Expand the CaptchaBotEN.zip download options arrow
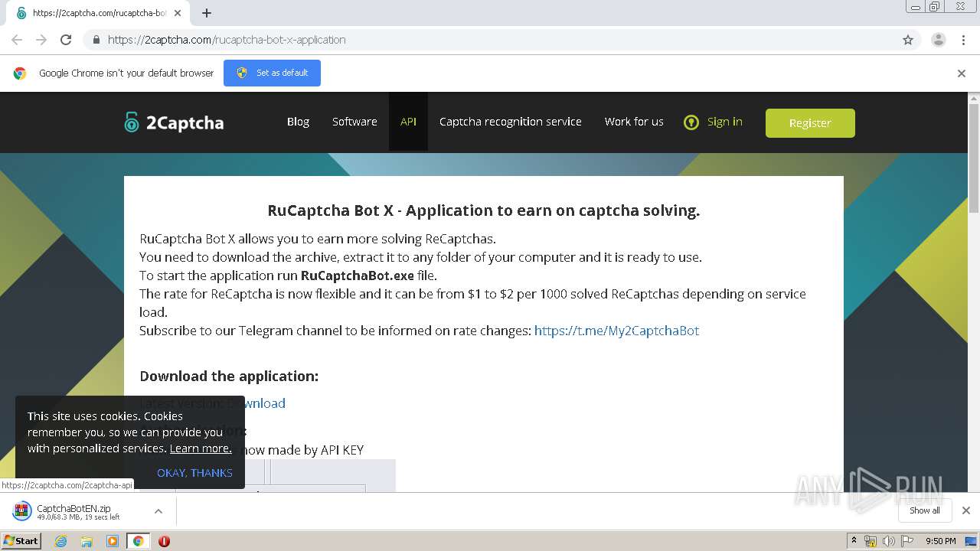This screenshot has height=551, width=980. pyautogui.click(x=158, y=511)
